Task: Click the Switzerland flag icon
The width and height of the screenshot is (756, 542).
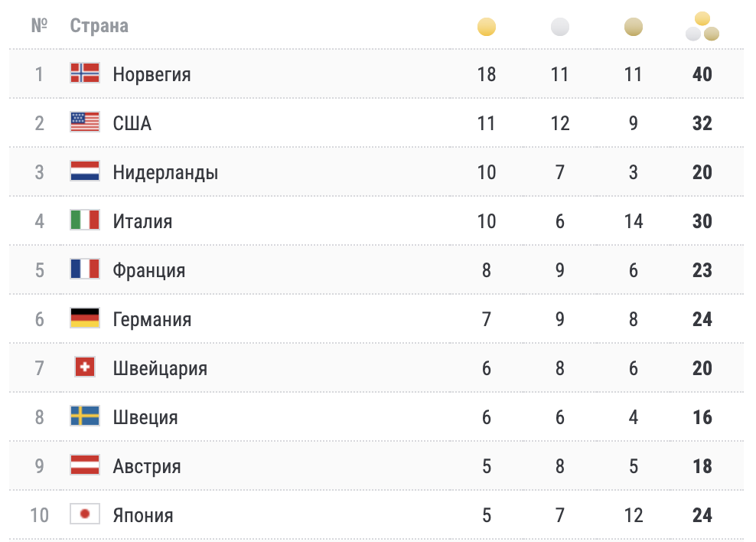Action: [85, 367]
